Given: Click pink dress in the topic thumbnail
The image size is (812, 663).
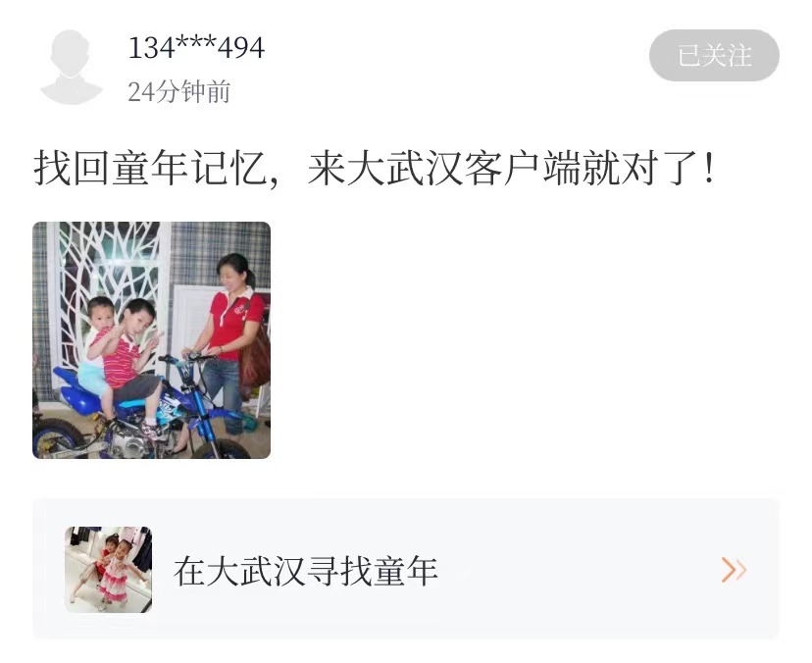Looking at the screenshot, I should point(114,583).
